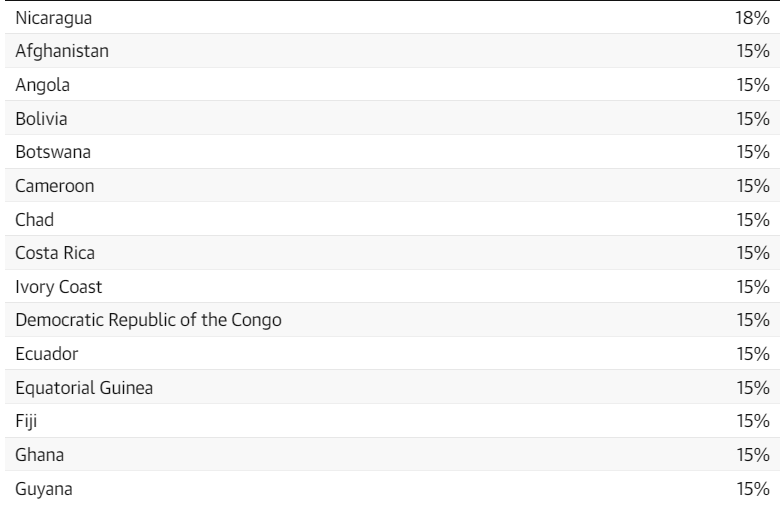Click Equatorial Guinea in the list
Viewport: 783px width, 513px height.
coord(84,388)
